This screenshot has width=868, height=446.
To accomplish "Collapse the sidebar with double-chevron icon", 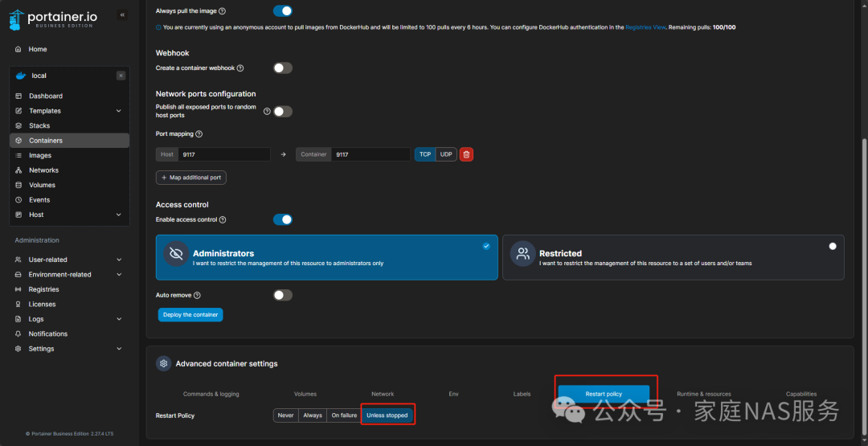I will pos(122,15).
